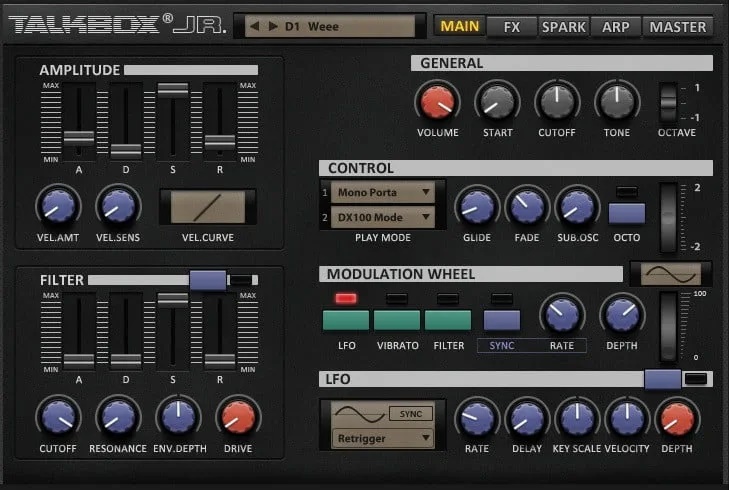Click the START knob in General
The height and width of the screenshot is (490, 729).
[497, 102]
